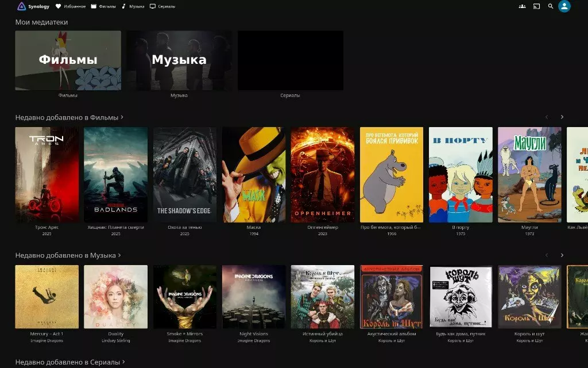
Task: Open the Tron: Ares movie poster
Action: 47,175
